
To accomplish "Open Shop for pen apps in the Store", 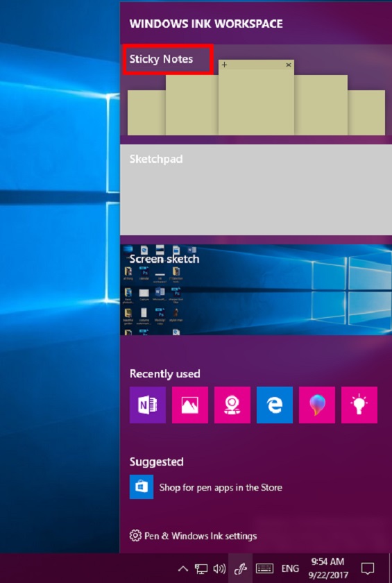I will [221, 487].
